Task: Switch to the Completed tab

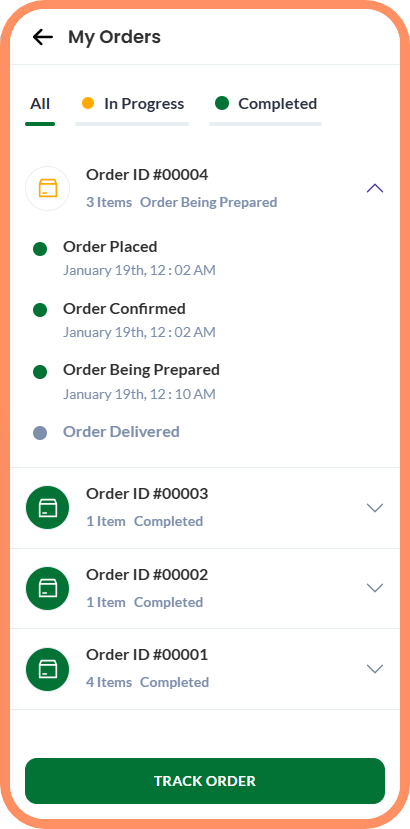Action: (x=266, y=104)
